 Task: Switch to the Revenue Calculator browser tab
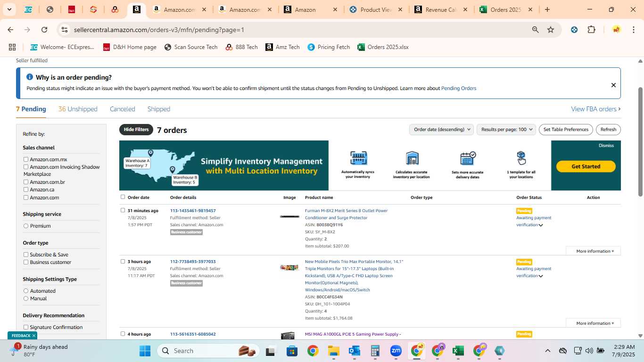tap(440, 9)
